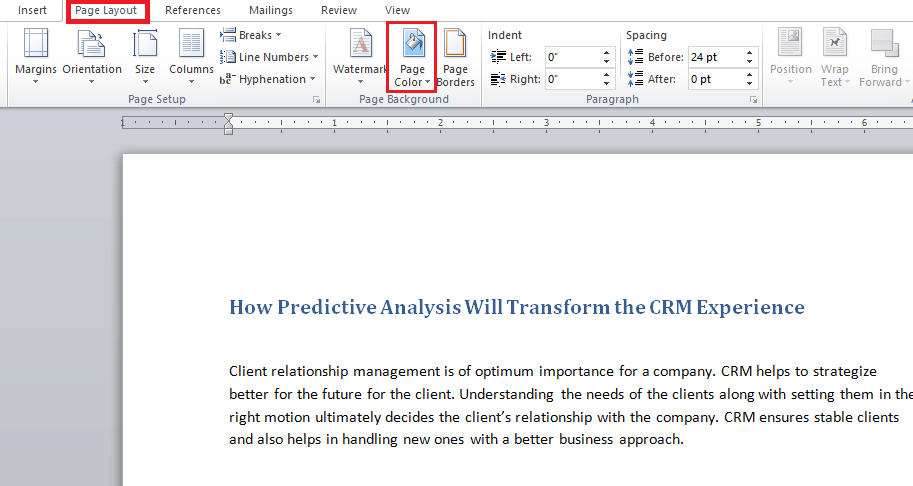Click the Spacing After field showing 0 pt

pyautogui.click(x=716, y=79)
